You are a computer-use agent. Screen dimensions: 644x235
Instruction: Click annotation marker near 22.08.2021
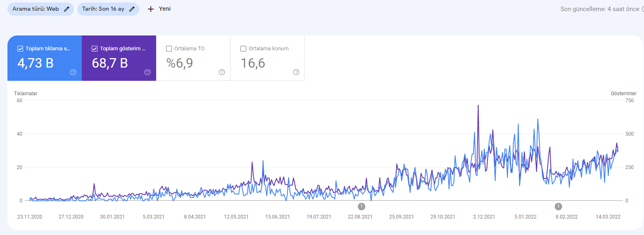[361, 207]
